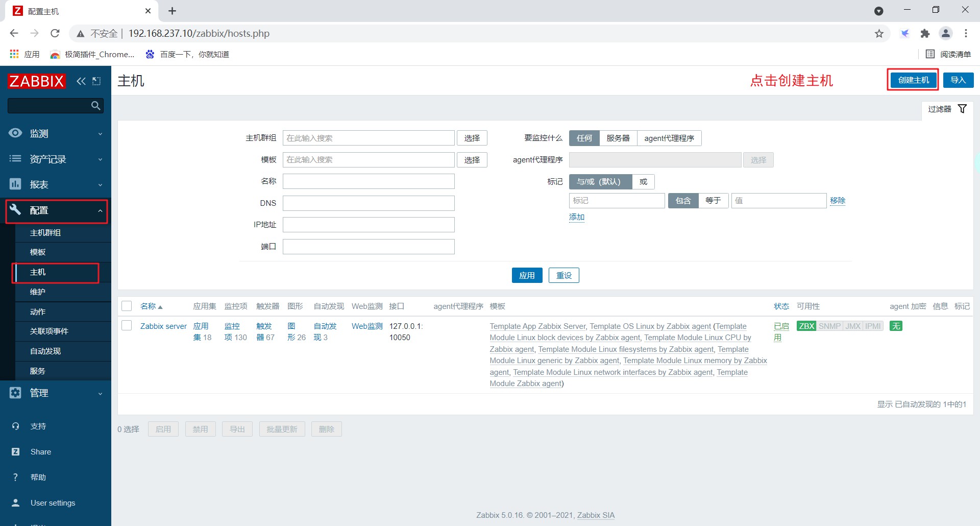
Task: Click the Z icon for Share
Action: [15, 451]
